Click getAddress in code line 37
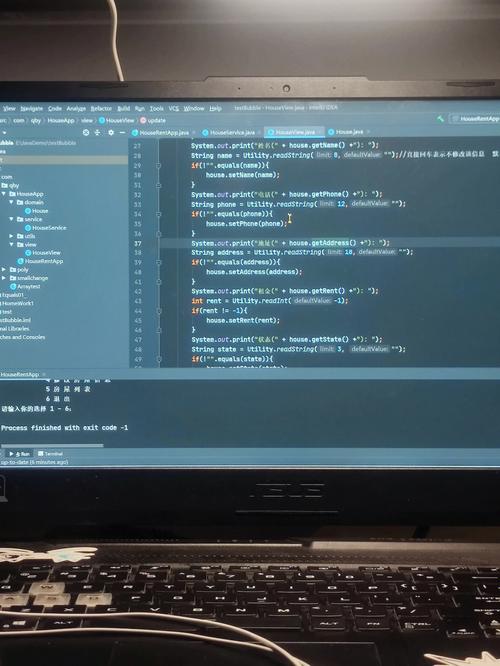The height and width of the screenshot is (666, 500). (330, 243)
